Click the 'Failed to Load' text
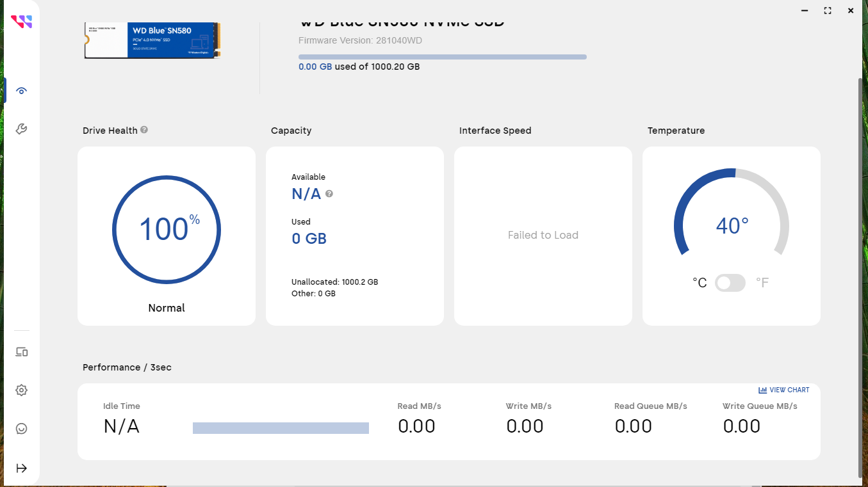Viewport: 868px width, 487px height. pos(543,235)
